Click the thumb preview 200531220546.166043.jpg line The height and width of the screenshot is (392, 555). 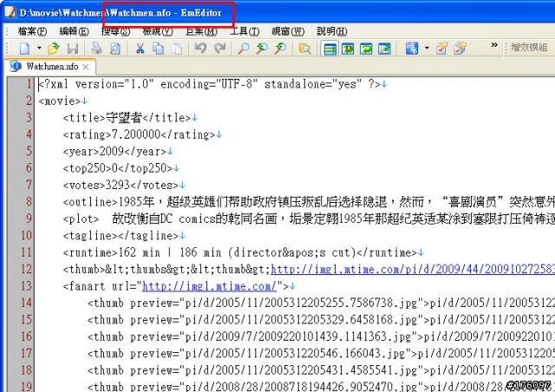coord(321,353)
